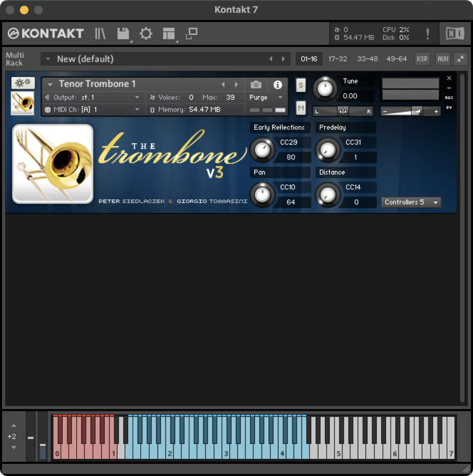Click the Tune value 0.00 field
Screen dimensions: 473x476
[356, 96]
